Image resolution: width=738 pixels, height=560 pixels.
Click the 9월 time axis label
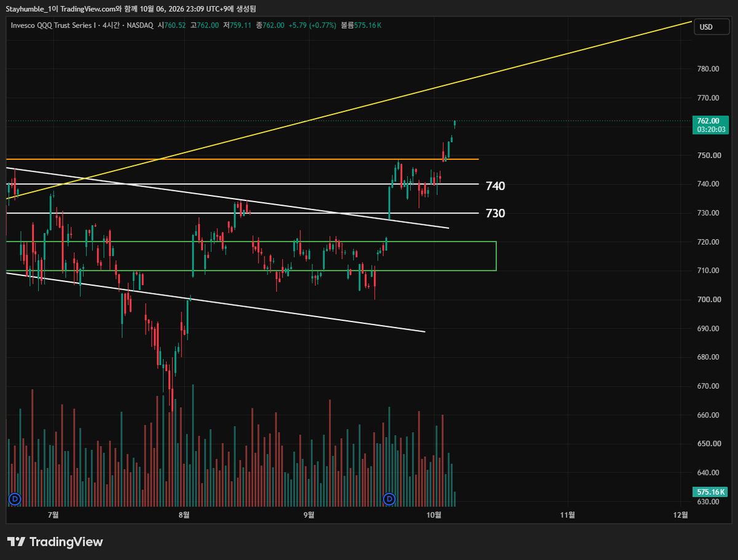tap(309, 515)
